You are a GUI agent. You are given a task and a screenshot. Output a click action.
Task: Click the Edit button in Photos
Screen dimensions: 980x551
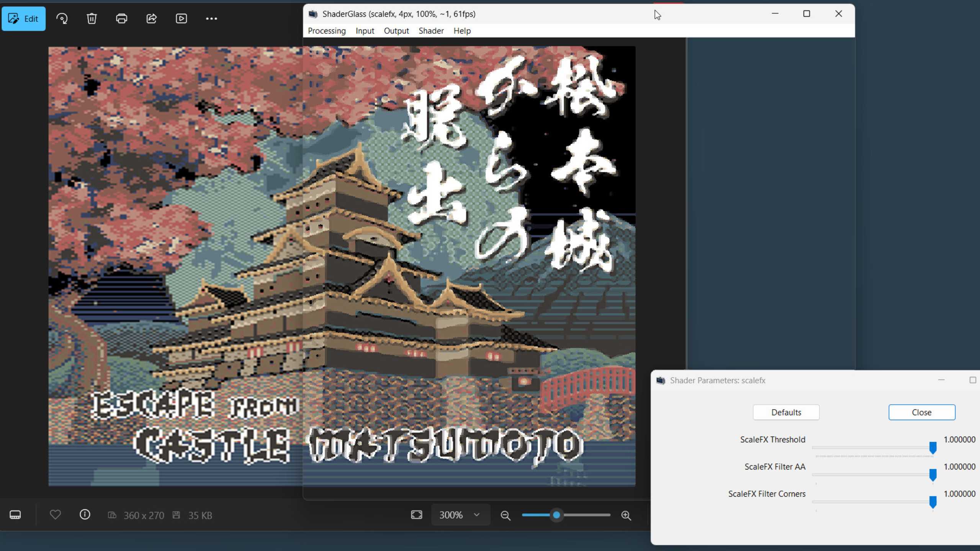(x=23, y=18)
